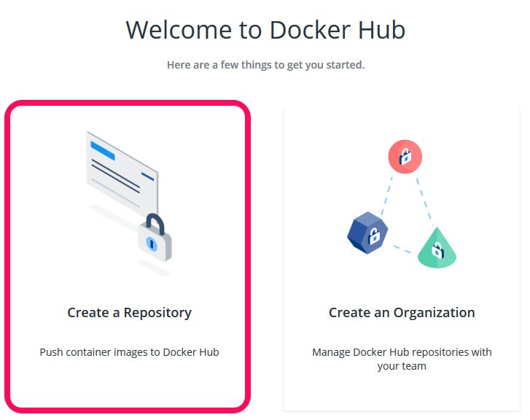Click the padlock icon in repository illustration
Screen dimensions: 530x420
155,238
